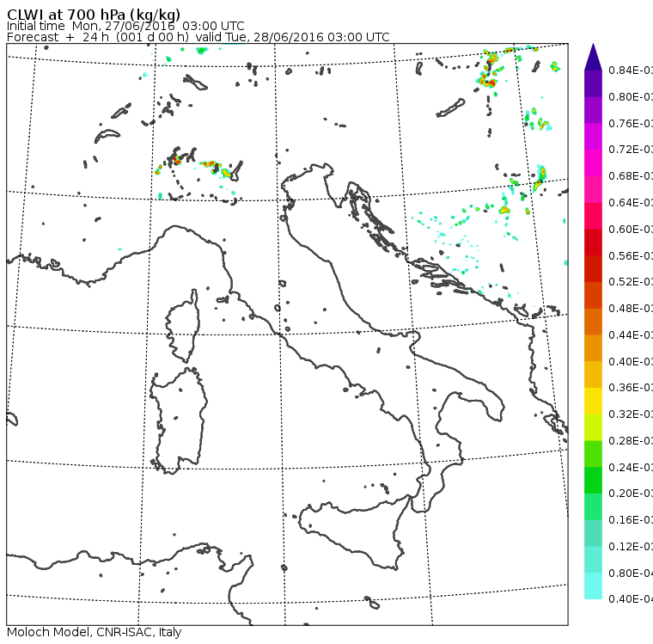
Task: Select color band between 0.40E-03 and 0.44E-03
Action: pyautogui.click(x=593, y=348)
